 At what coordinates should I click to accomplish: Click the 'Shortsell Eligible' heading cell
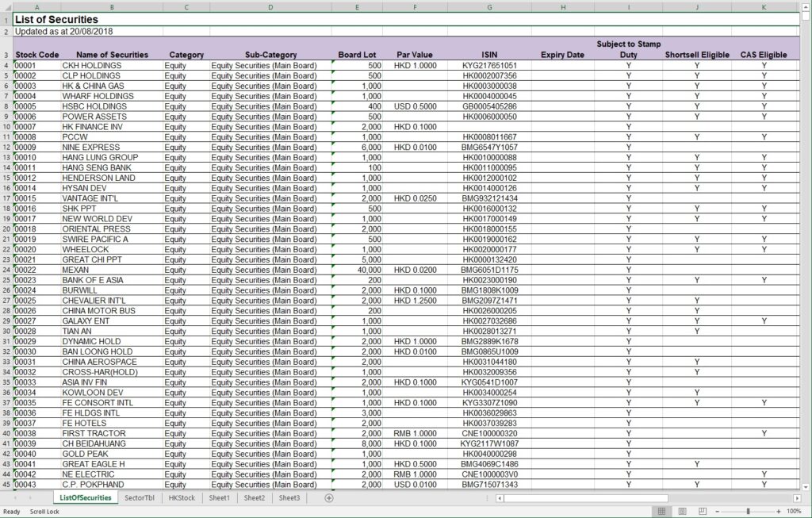697,48
